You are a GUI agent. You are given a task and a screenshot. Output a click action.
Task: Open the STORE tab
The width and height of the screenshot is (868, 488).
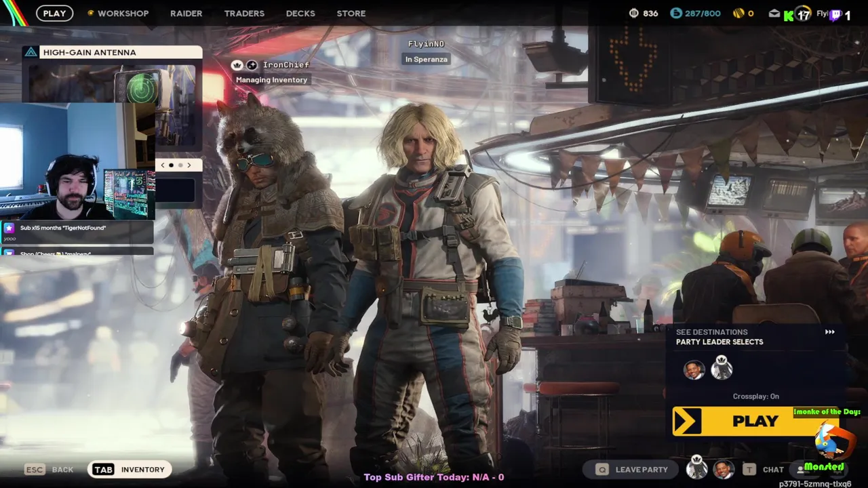(351, 13)
